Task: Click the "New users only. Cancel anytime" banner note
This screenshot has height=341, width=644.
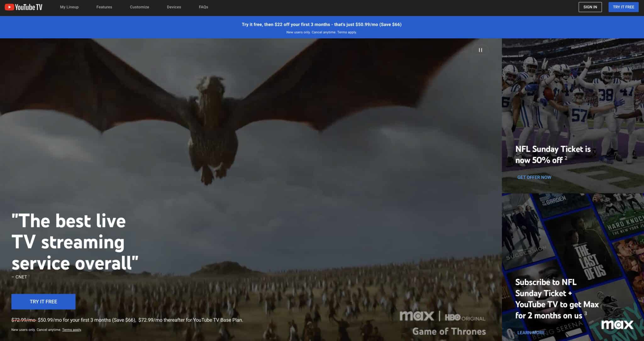Action: point(321,32)
